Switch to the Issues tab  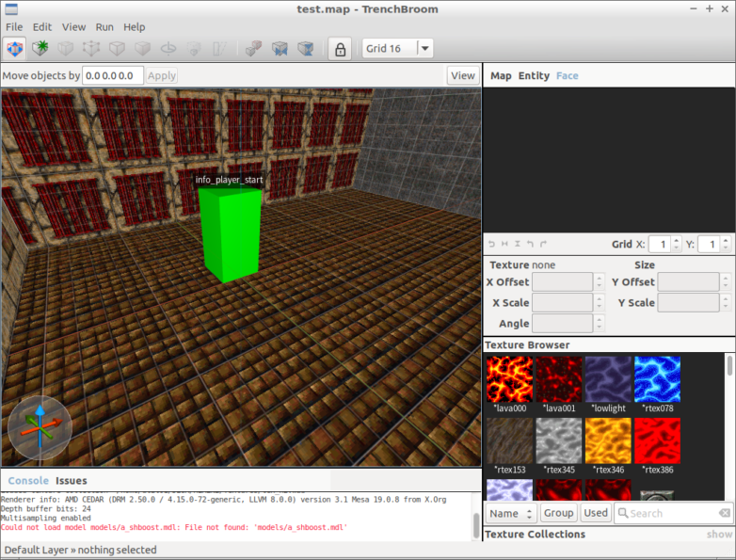[72, 481]
